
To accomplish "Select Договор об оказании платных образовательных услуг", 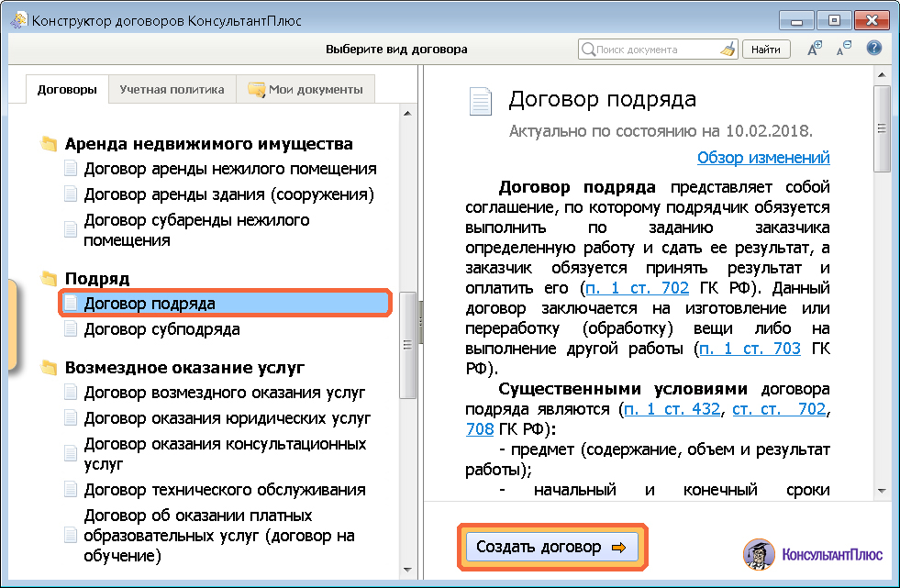I will pyautogui.click(x=218, y=535).
